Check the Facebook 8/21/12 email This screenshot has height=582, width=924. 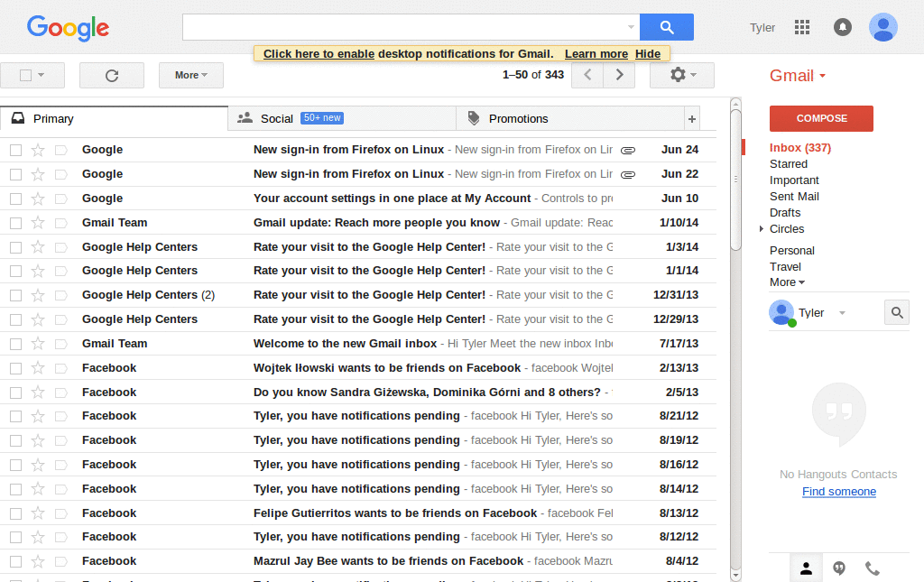pos(16,417)
